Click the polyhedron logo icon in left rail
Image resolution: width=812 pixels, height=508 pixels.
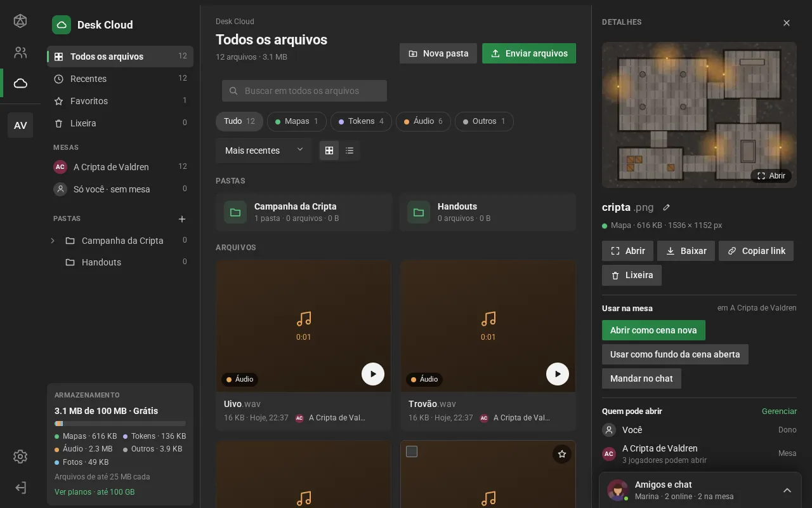pyautogui.click(x=20, y=21)
